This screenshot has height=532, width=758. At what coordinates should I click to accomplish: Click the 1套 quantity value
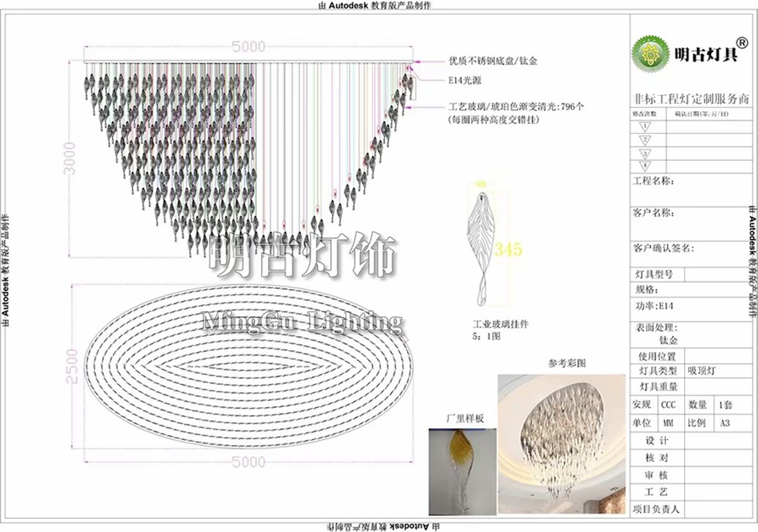click(x=726, y=405)
